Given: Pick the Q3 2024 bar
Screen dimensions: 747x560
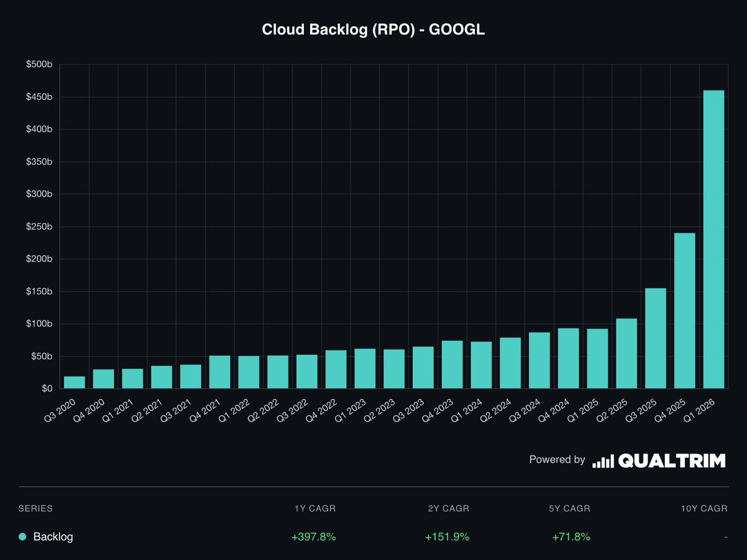Looking at the screenshot, I should pos(539,361).
